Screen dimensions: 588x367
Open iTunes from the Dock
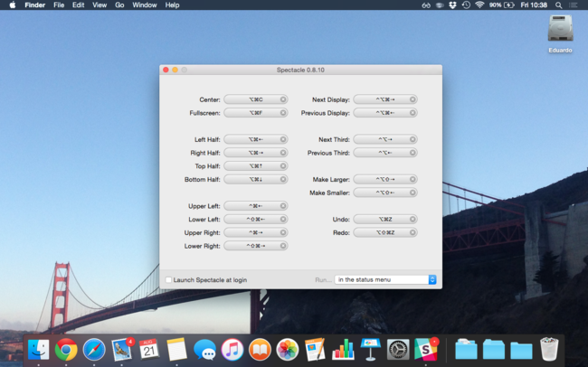pos(232,350)
